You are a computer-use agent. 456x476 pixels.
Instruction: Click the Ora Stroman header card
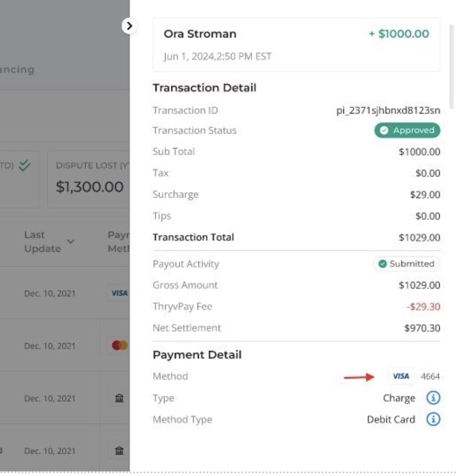(296, 45)
